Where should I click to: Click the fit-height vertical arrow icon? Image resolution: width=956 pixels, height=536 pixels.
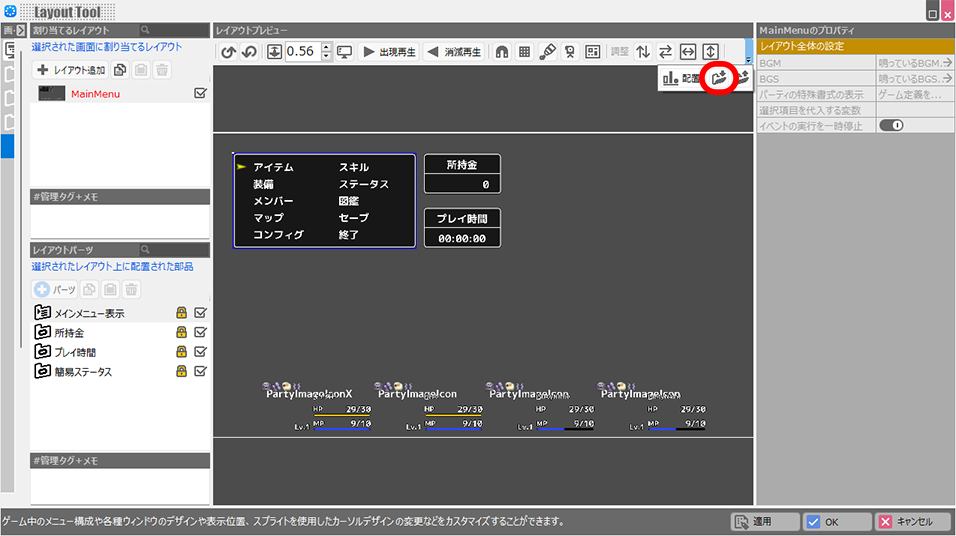tap(710, 51)
